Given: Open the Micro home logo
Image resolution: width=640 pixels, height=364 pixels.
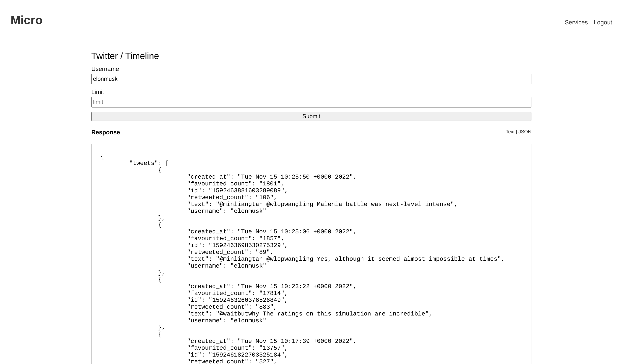Looking at the screenshot, I should [x=27, y=20].
